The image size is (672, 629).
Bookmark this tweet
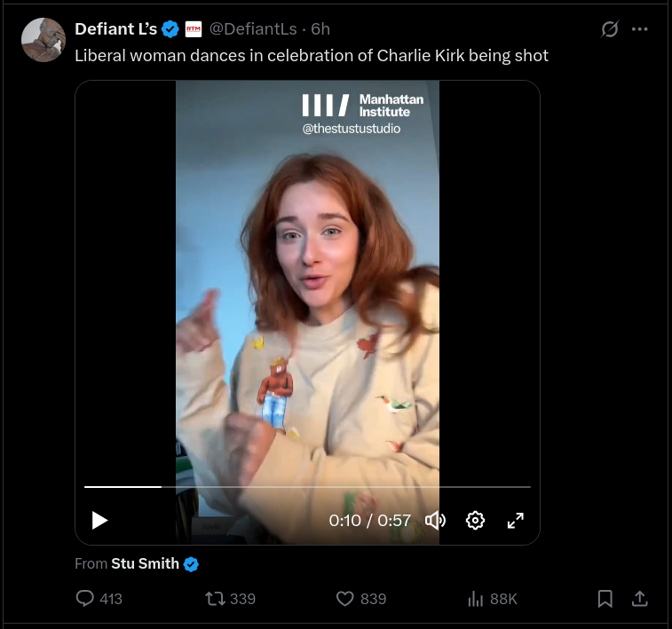click(x=605, y=599)
